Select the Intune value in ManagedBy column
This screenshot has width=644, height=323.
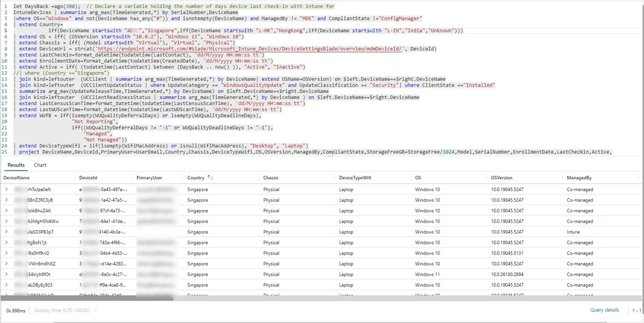click(574, 232)
